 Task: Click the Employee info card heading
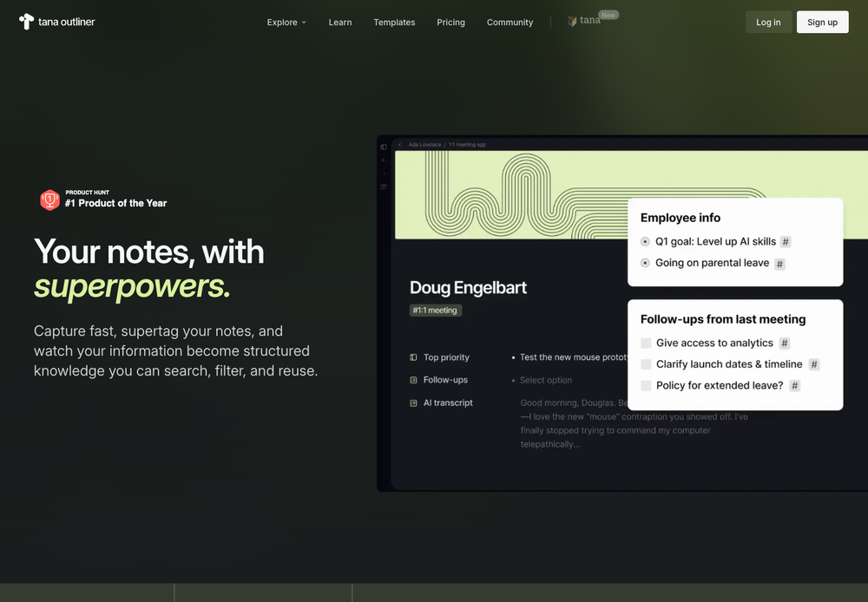click(681, 218)
